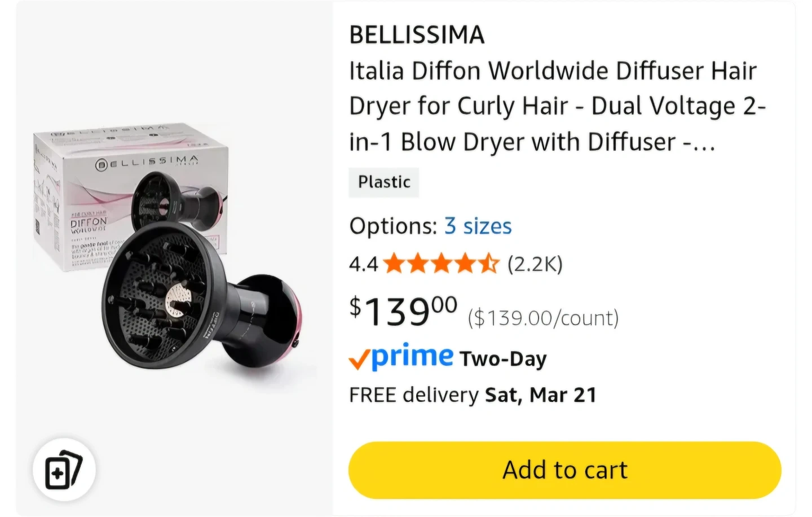Click the Sat, Mar 21 delivery date

[x=541, y=395]
